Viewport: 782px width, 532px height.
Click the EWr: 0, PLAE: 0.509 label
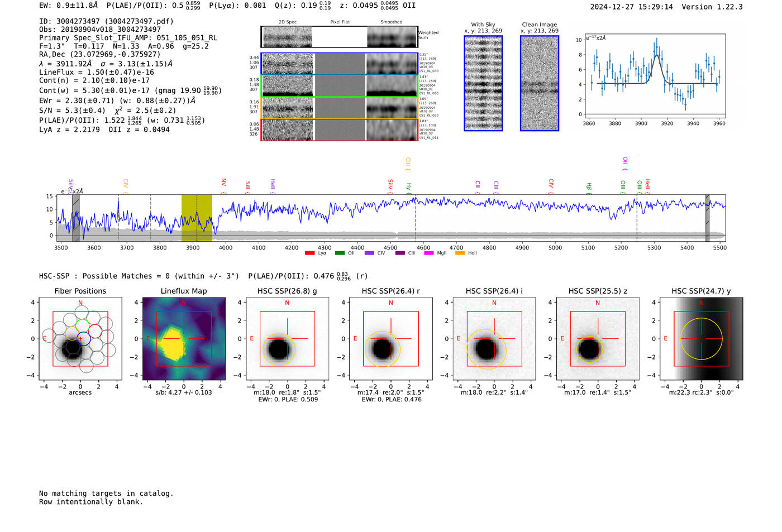click(288, 399)
